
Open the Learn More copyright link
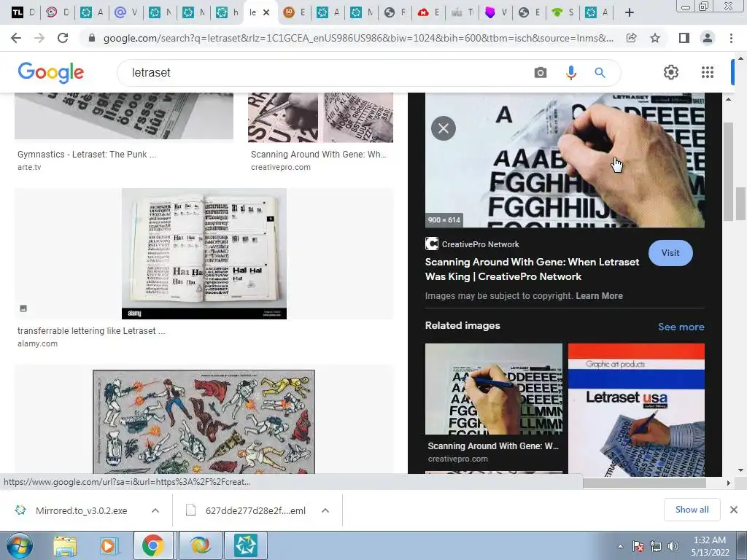(x=599, y=296)
